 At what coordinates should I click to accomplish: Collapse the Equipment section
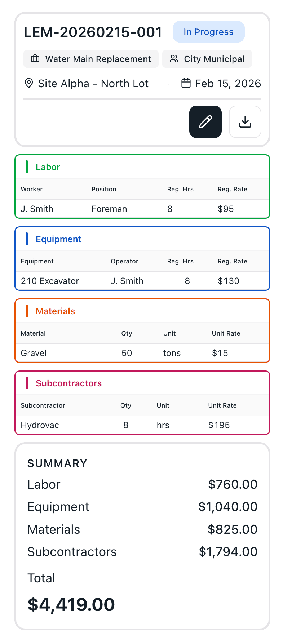pyautogui.click(x=58, y=239)
